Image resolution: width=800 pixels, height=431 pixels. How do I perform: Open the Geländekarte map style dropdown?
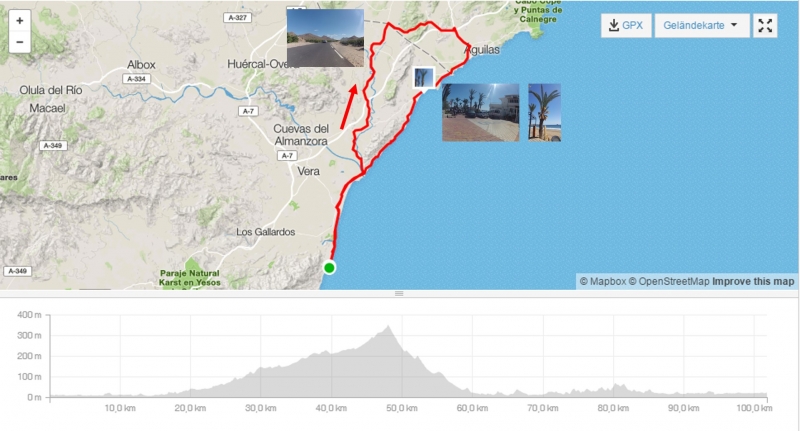pyautogui.click(x=702, y=26)
